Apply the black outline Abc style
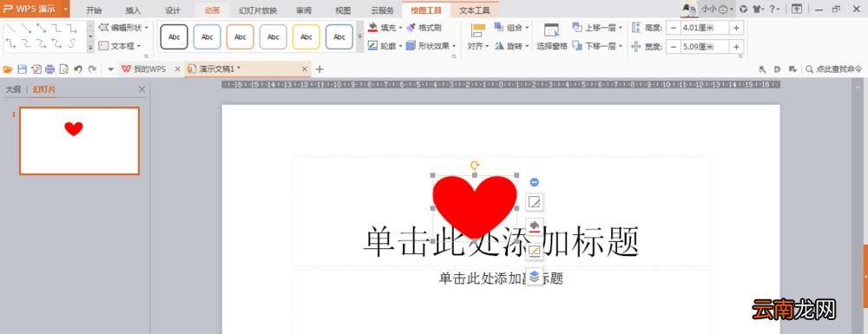868x334 pixels. click(174, 37)
